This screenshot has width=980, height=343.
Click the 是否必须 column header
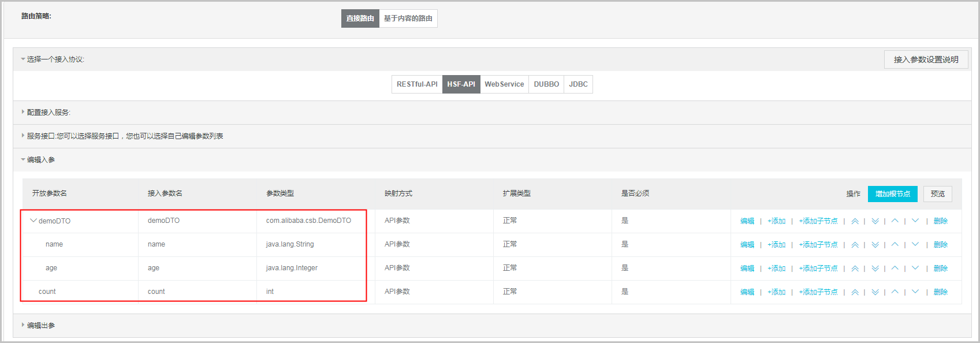[635, 193]
